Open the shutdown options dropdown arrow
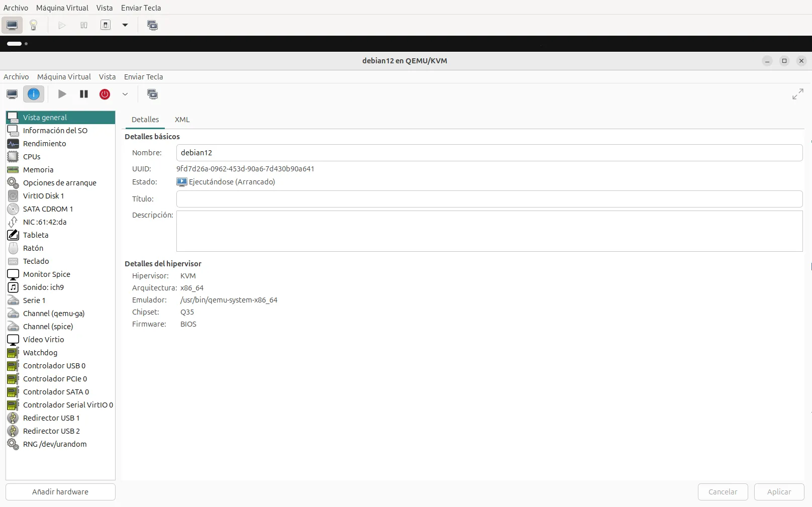Screen dimensions: 812x507 pos(125,94)
